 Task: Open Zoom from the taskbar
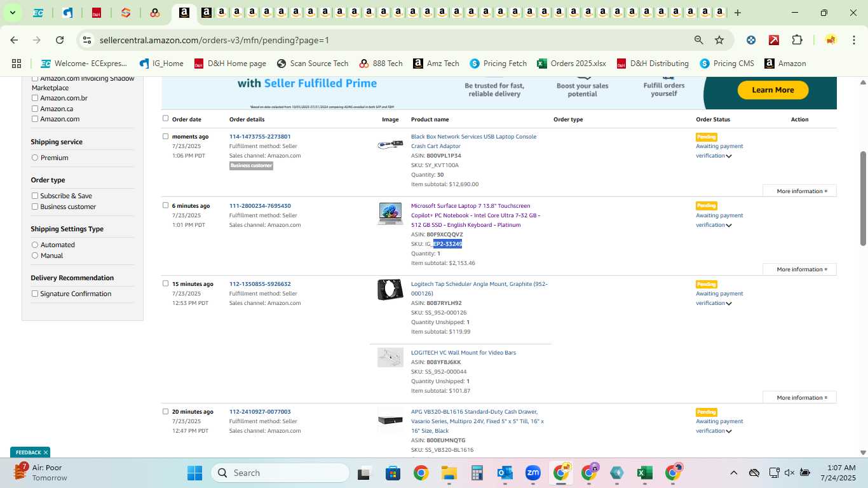coord(532,473)
